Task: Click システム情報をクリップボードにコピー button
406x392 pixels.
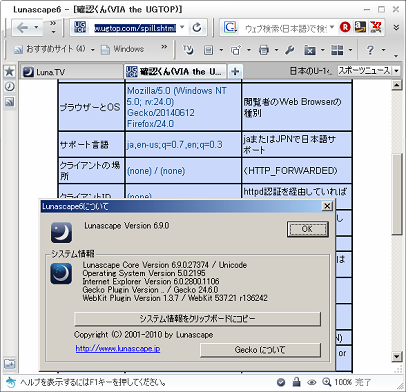Action: tap(197, 319)
